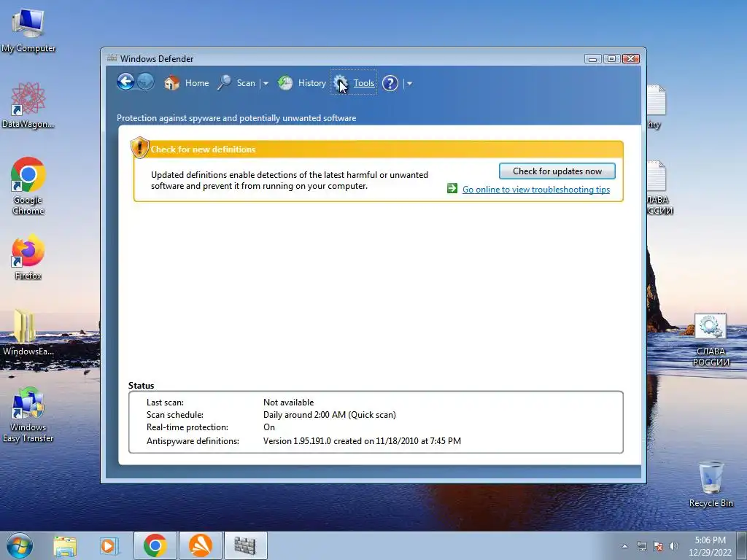The width and height of the screenshot is (747, 560).
Task: Select the Google Chrome desktop shortcut
Action: point(28,186)
